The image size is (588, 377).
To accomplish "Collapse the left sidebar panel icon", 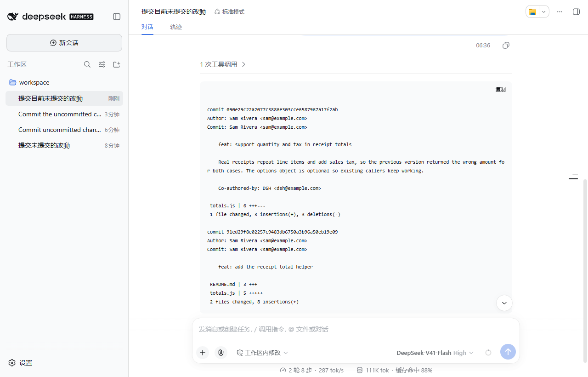I will click(117, 17).
